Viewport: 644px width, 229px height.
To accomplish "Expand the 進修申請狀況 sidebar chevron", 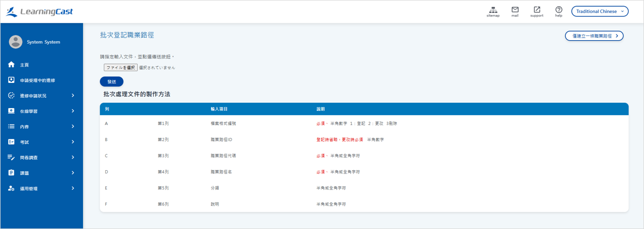I will point(73,96).
